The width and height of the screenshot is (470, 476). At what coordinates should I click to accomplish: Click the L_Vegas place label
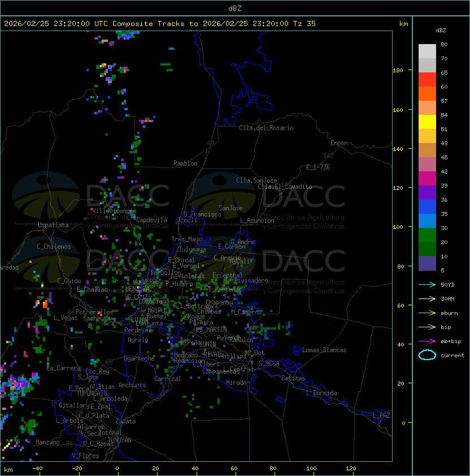pyautogui.click(x=66, y=318)
